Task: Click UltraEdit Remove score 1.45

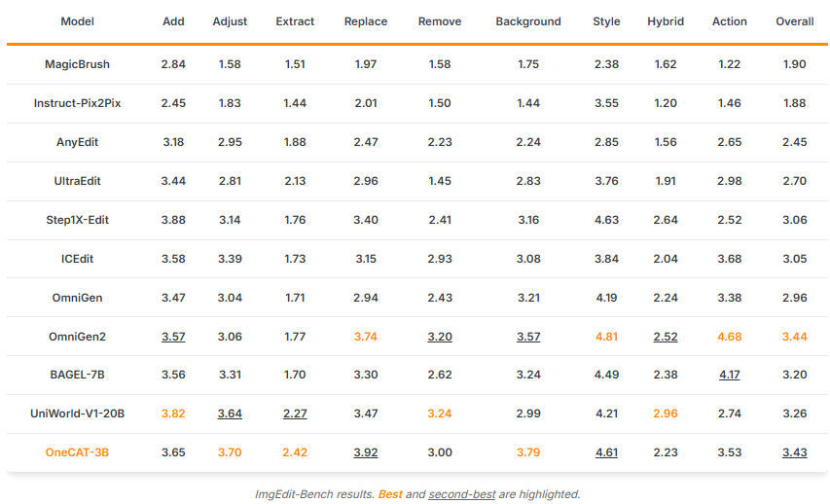Action: 440,181
